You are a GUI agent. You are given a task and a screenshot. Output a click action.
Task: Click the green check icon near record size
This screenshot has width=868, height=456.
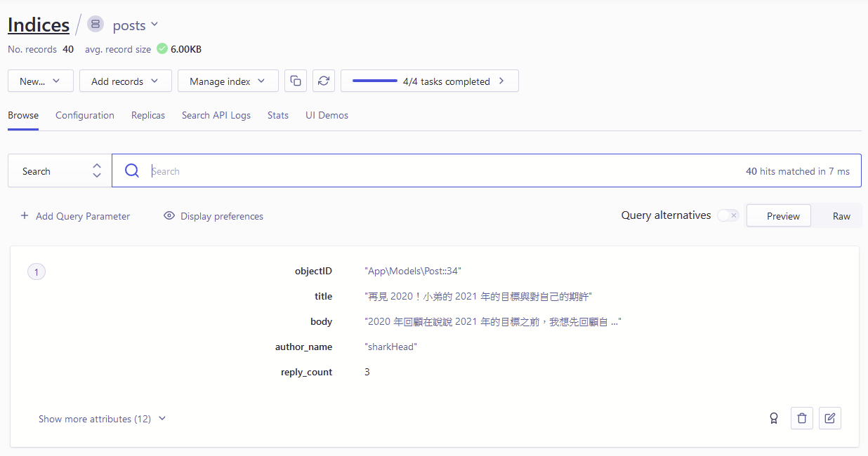click(x=162, y=49)
